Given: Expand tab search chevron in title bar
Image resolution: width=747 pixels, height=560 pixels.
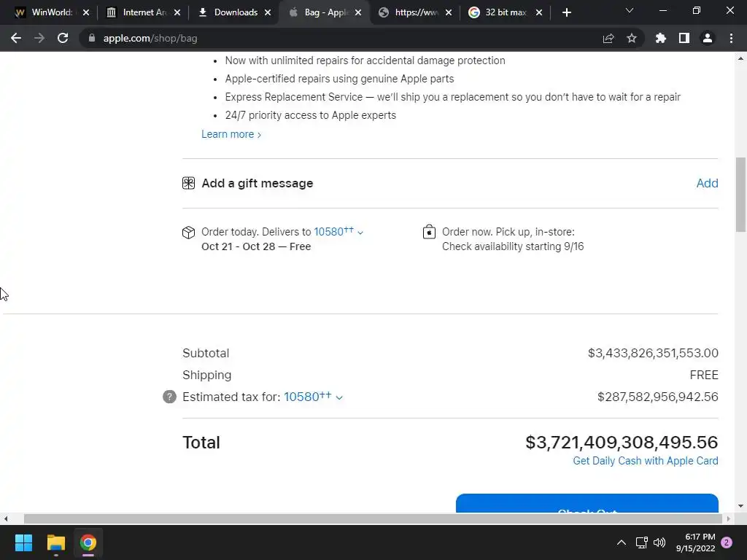Looking at the screenshot, I should 630,10.
